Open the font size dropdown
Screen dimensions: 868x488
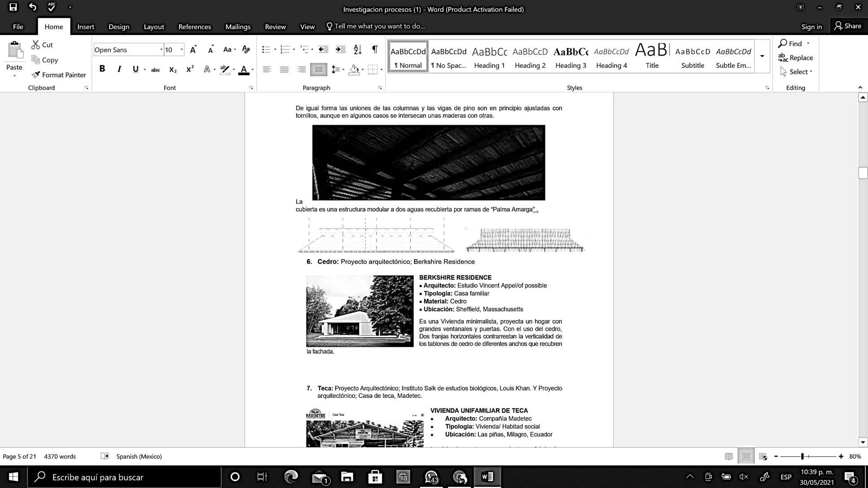pos(182,50)
